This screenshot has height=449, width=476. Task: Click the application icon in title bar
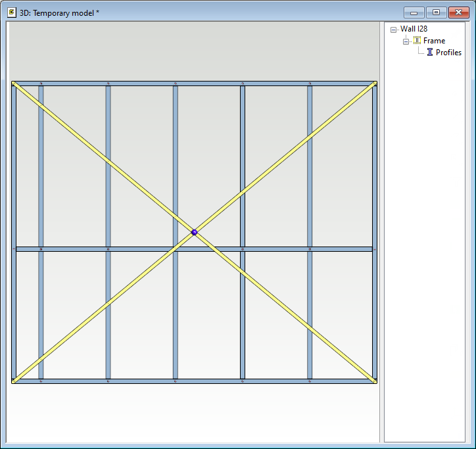click(11, 12)
